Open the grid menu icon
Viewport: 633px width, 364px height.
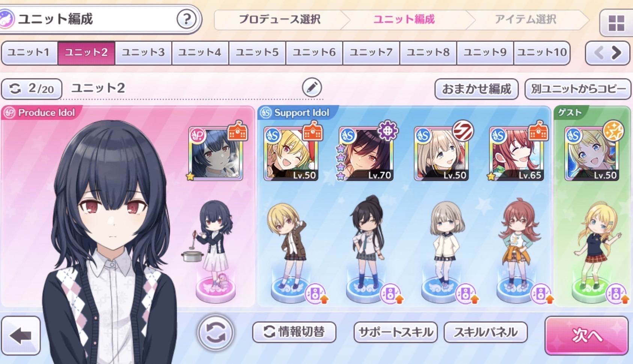pos(616,23)
